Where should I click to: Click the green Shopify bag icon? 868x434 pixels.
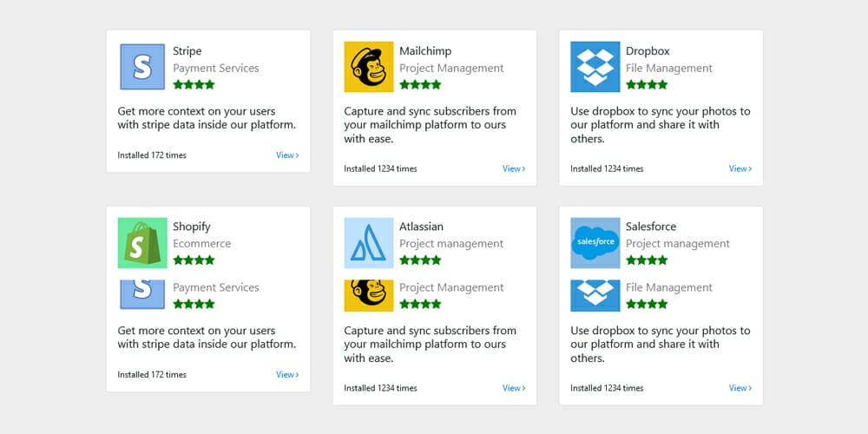tap(142, 243)
